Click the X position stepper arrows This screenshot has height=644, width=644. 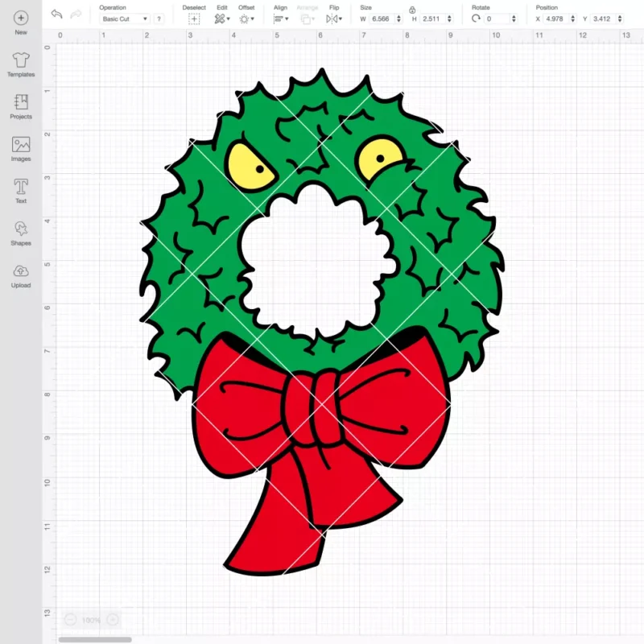tap(572, 19)
